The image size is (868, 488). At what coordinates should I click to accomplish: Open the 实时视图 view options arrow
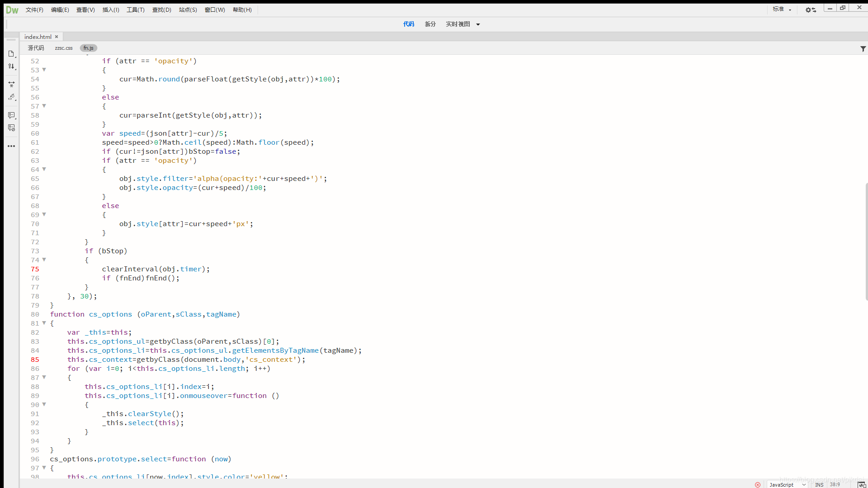[x=478, y=24]
